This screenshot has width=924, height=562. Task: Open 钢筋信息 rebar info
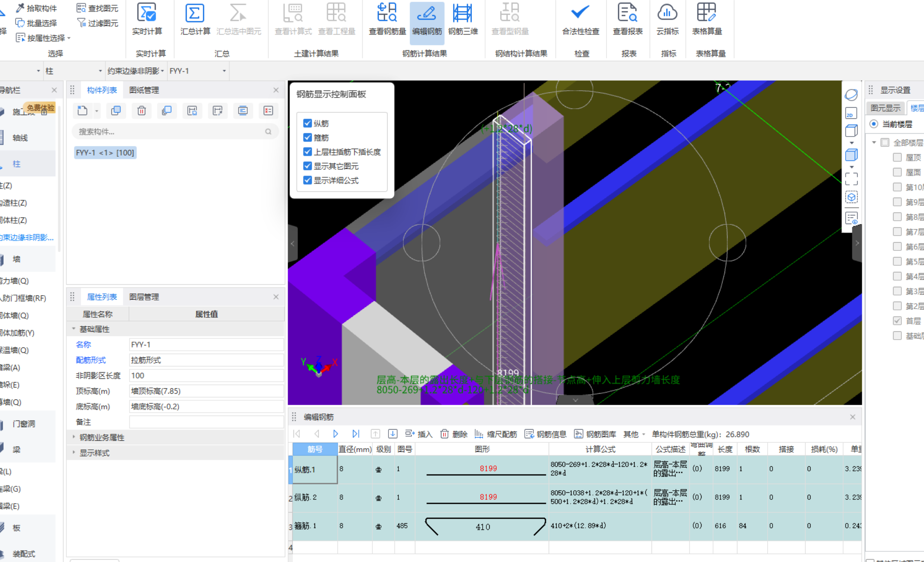pyautogui.click(x=545, y=434)
